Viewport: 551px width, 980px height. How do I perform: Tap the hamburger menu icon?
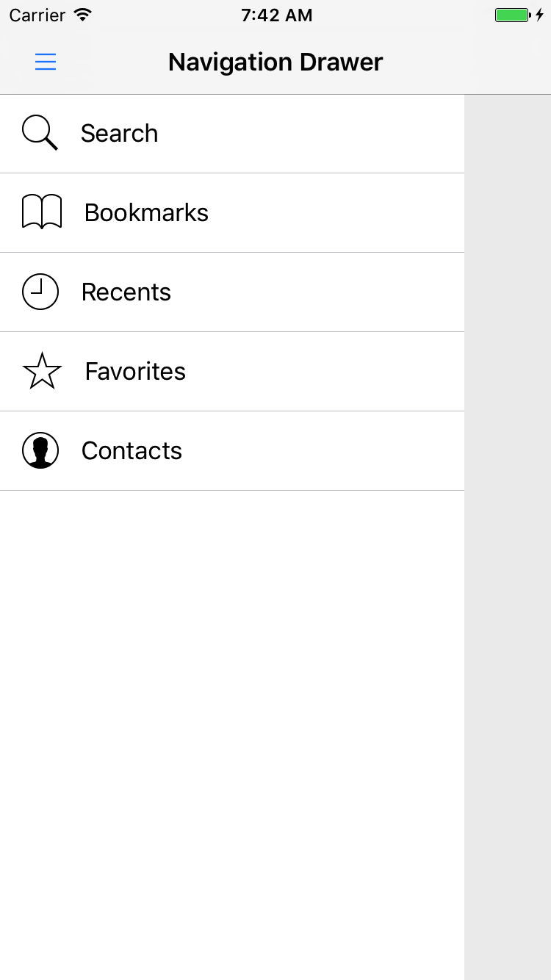coord(46,62)
